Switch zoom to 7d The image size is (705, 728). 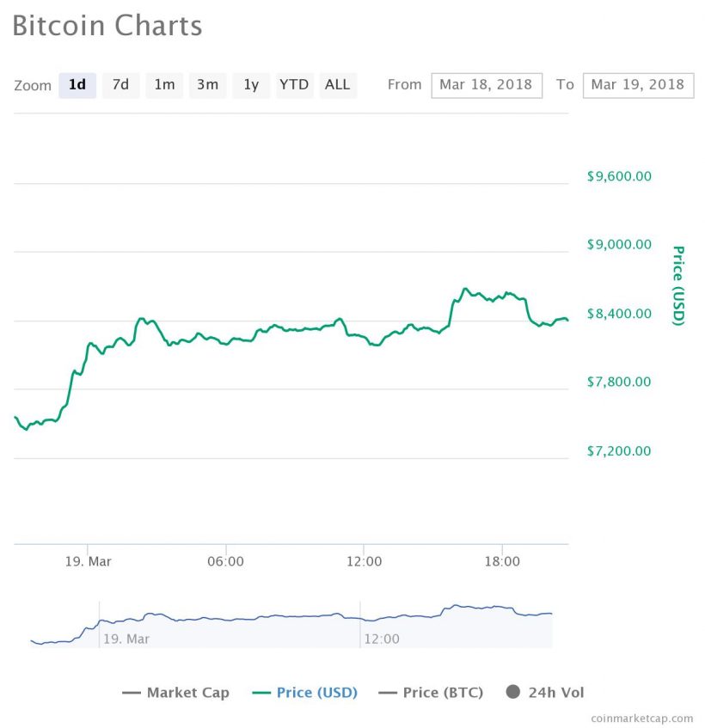[x=121, y=85]
